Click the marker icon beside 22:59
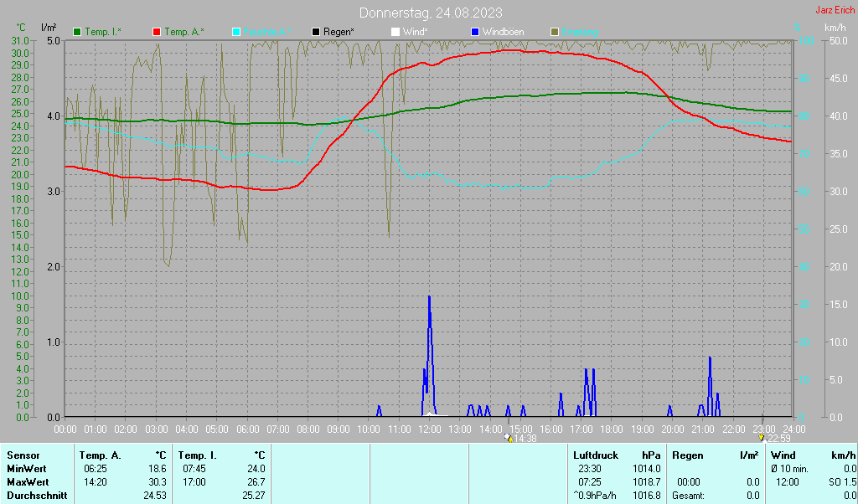The width and height of the screenshot is (858, 504). 761,438
